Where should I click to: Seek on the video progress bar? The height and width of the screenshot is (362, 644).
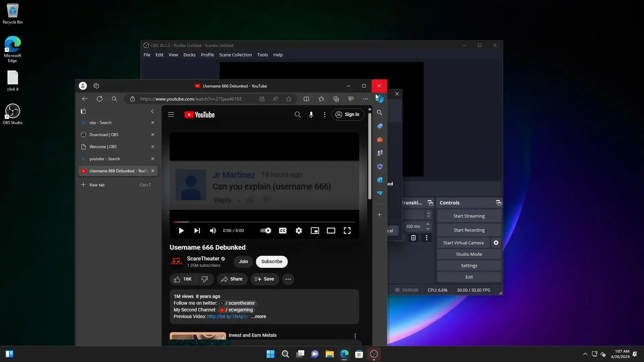point(264,222)
